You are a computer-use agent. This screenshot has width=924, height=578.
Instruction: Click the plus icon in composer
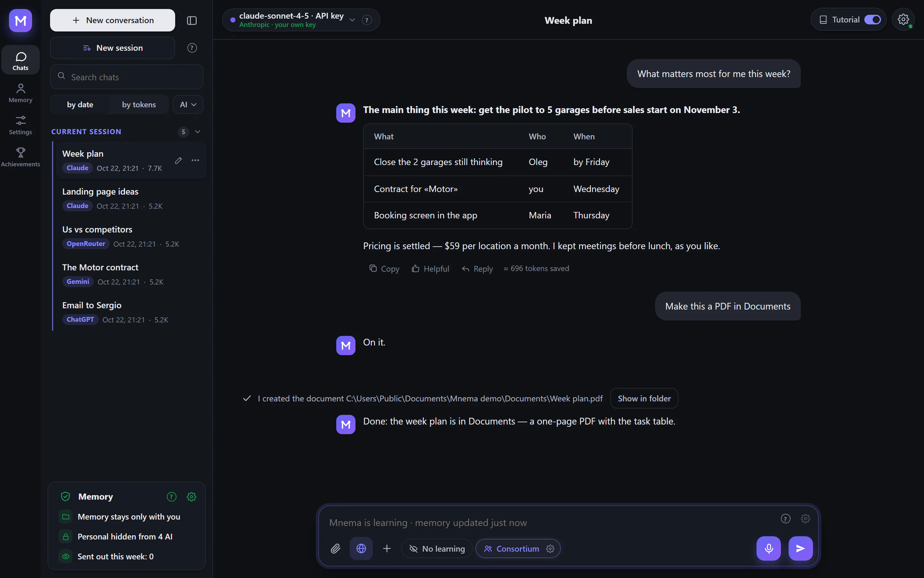[x=387, y=548]
